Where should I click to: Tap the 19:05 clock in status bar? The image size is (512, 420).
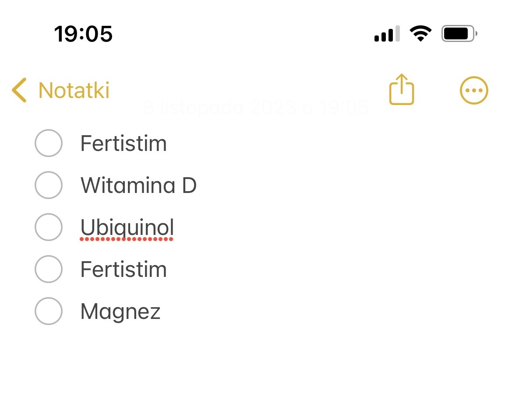coord(83,34)
